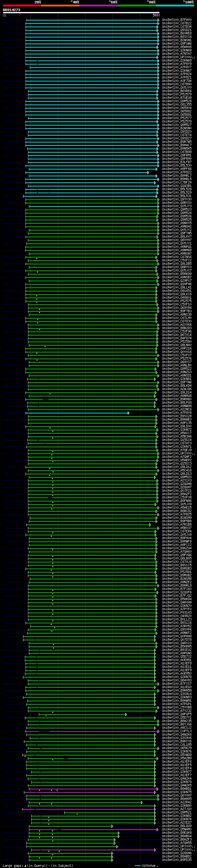This screenshot has width=197, height=868.
Task: Select hit label UniRef100_B7FHV0
Action: [x=177, y=20]
